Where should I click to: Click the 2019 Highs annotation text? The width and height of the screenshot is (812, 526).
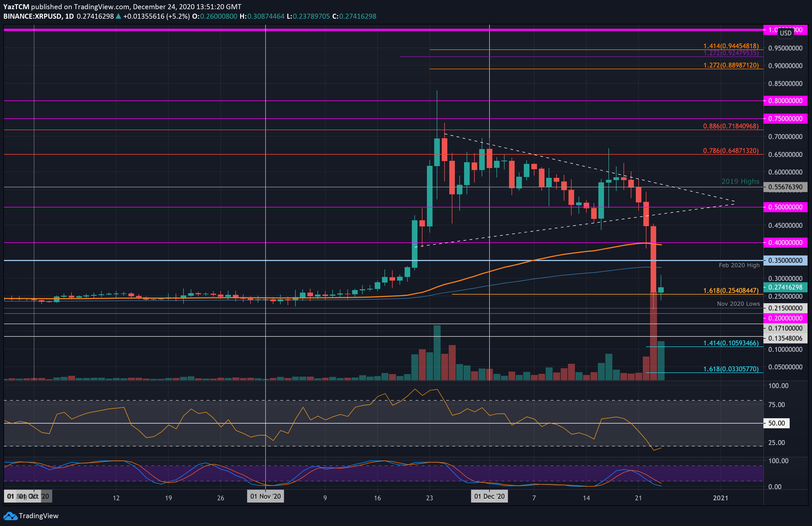pos(740,181)
